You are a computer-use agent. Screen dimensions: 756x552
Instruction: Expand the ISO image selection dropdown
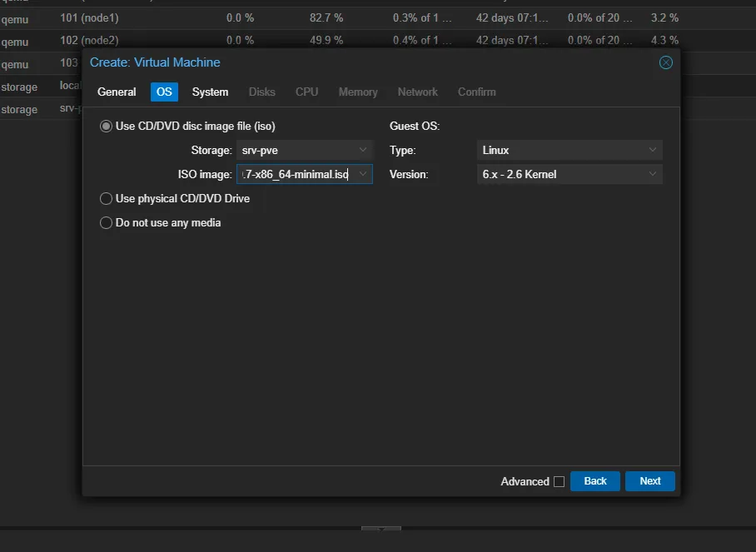click(x=364, y=174)
